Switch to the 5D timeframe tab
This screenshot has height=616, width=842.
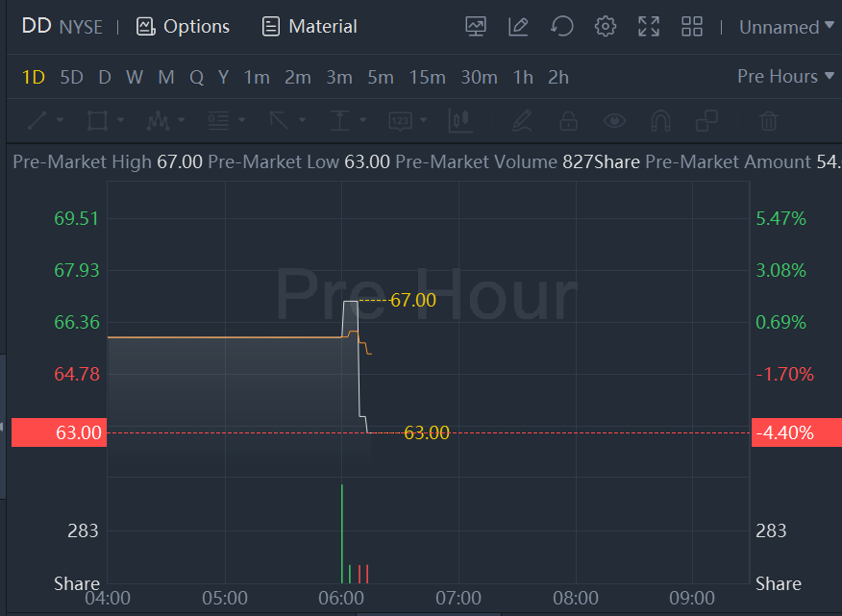pos(71,77)
